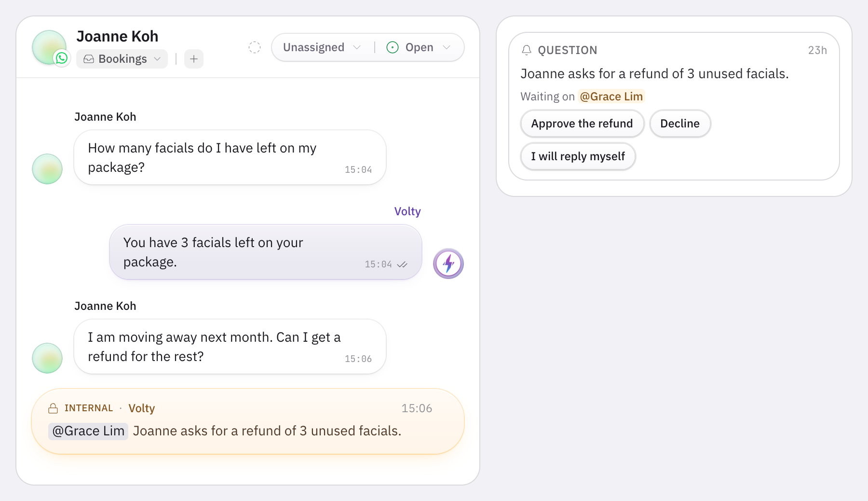This screenshot has height=501, width=868.
Task: Choose I will reply myself
Action: coord(578,156)
